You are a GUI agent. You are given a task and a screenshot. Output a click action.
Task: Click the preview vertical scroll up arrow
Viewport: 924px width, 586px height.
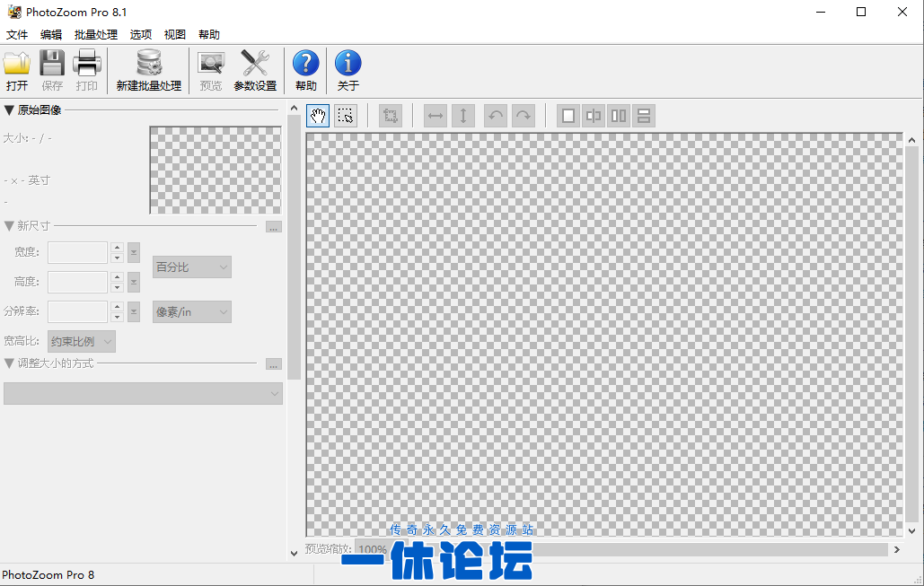[911, 140]
